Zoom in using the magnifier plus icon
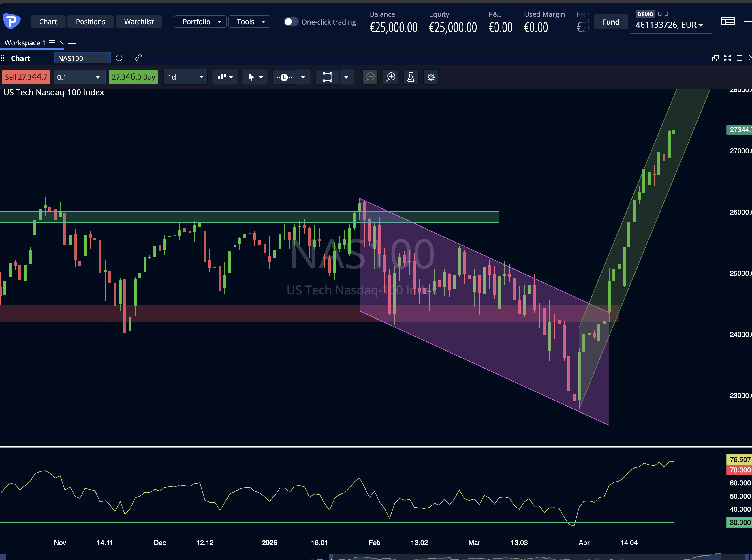The height and width of the screenshot is (560, 752). point(391,77)
